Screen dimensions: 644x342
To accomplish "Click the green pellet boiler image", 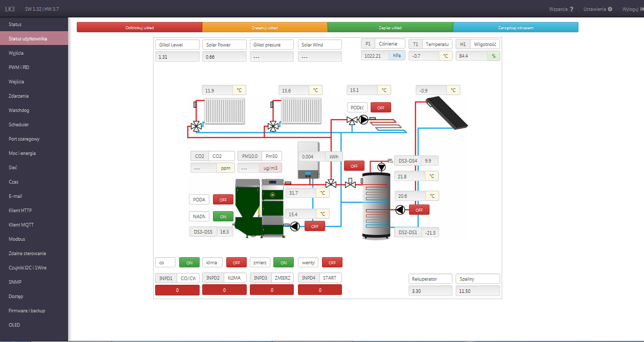I will tap(259, 206).
